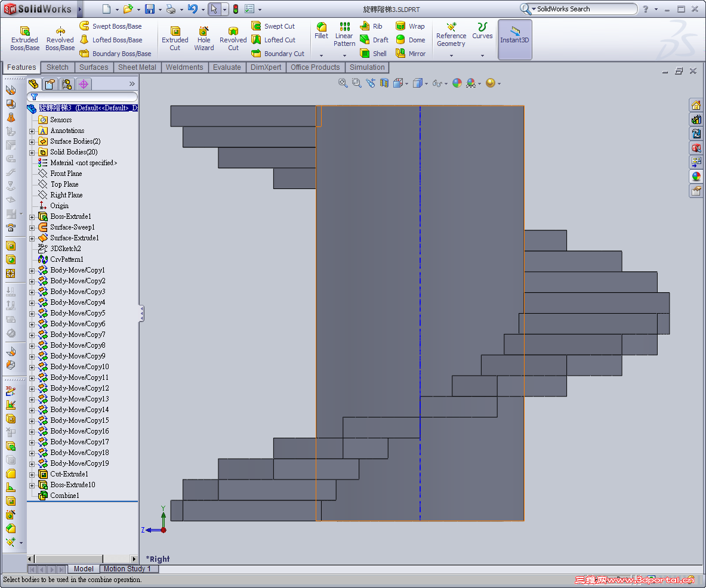This screenshot has width=706, height=588.
Task: Open the Appearances task pane icon
Action: point(696,177)
